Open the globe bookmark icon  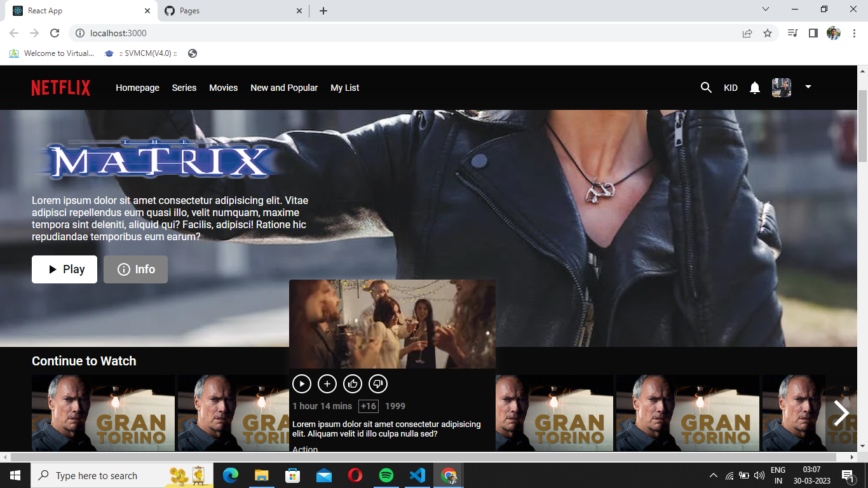(193, 53)
